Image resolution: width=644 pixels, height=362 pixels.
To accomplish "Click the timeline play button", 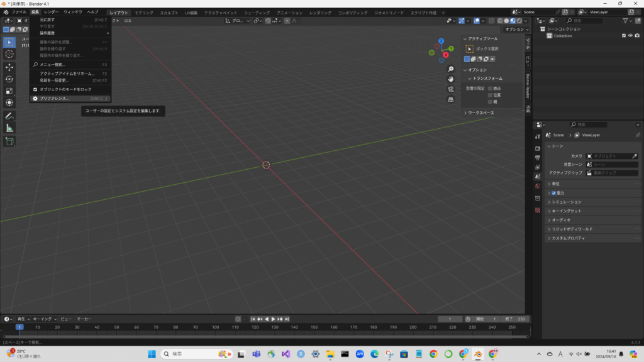I will pyautogui.click(x=274, y=319).
